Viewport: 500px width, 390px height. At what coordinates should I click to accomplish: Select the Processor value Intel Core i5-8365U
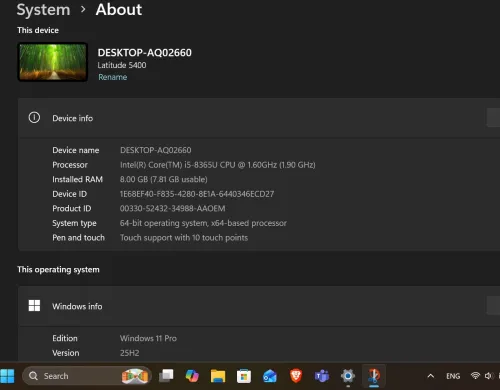coord(218,165)
